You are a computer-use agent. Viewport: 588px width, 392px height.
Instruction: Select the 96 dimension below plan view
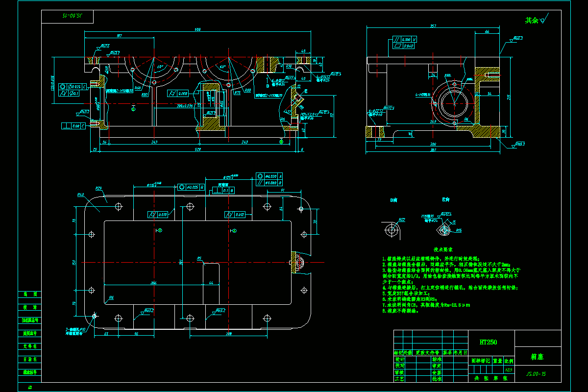click(136, 333)
